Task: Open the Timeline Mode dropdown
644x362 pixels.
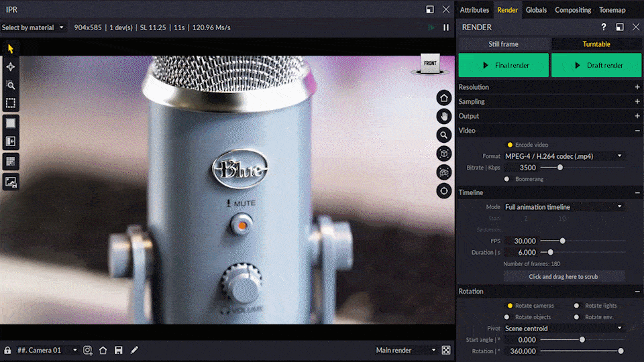Action: 563,207
